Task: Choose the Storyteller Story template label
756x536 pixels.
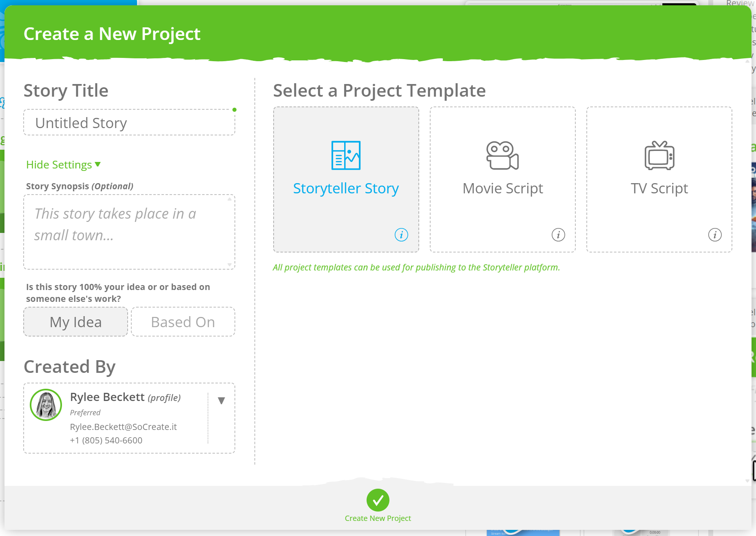Action: tap(346, 188)
